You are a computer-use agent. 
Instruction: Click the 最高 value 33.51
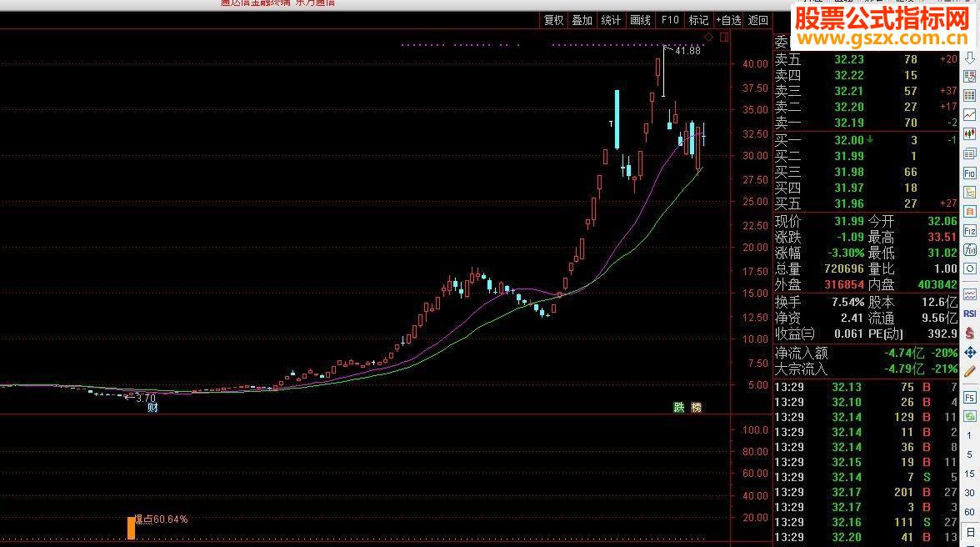click(x=942, y=237)
